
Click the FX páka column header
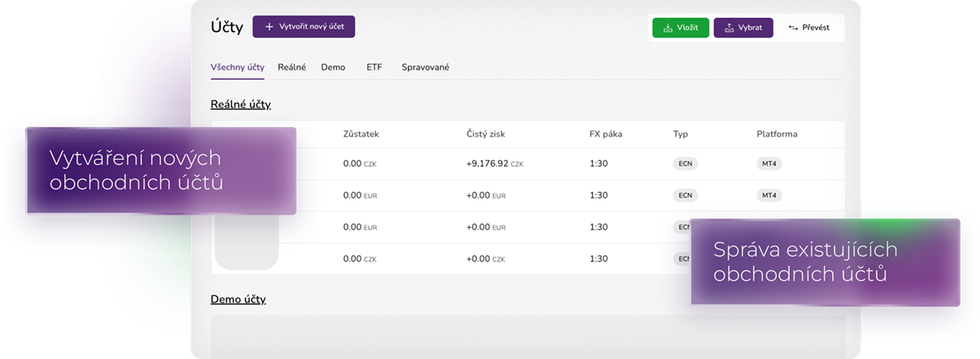coord(606,134)
